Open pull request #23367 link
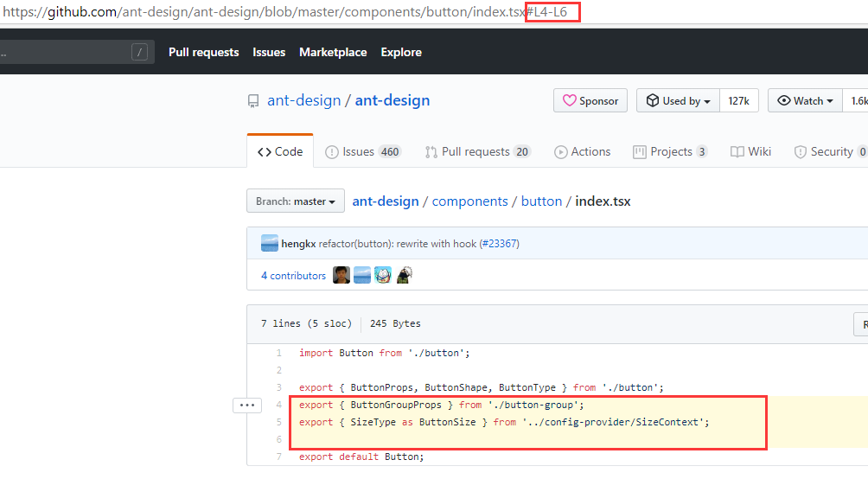Viewport: 868px width, 479px height. pyautogui.click(x=500, y=244)
